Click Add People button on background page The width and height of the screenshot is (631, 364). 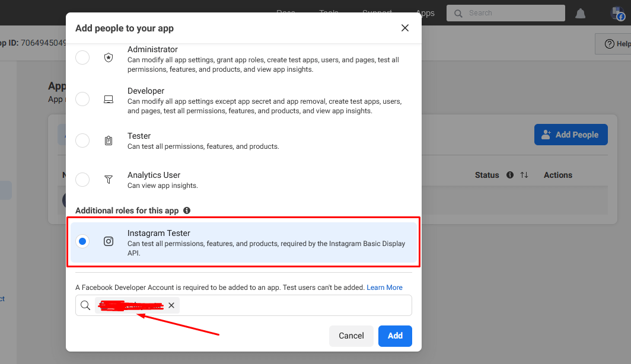(571, 135)
